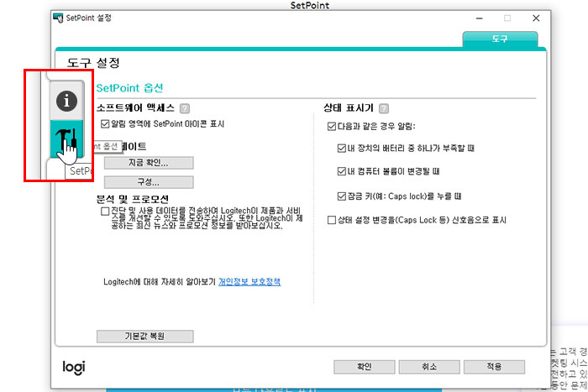Click the 취소 button
This screenshot has width=588, height=392.
point(429,367)
